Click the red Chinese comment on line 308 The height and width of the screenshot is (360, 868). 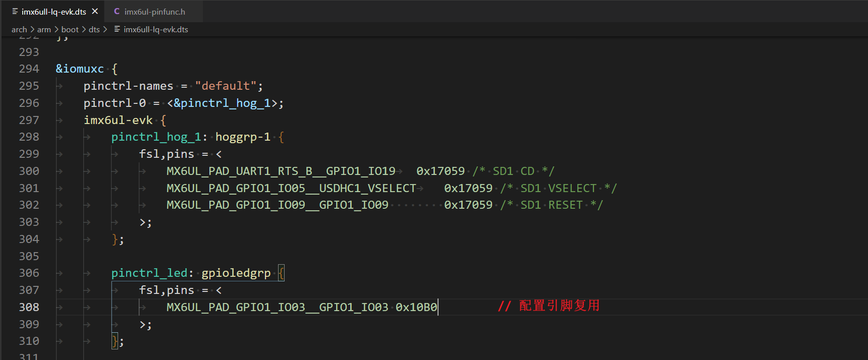(549, 306)
